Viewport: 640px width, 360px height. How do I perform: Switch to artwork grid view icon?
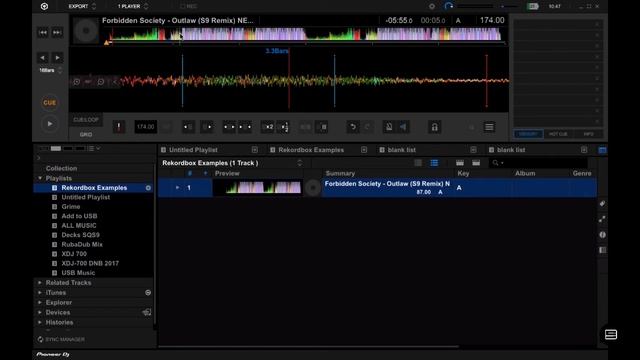click(x=418, y=163)
